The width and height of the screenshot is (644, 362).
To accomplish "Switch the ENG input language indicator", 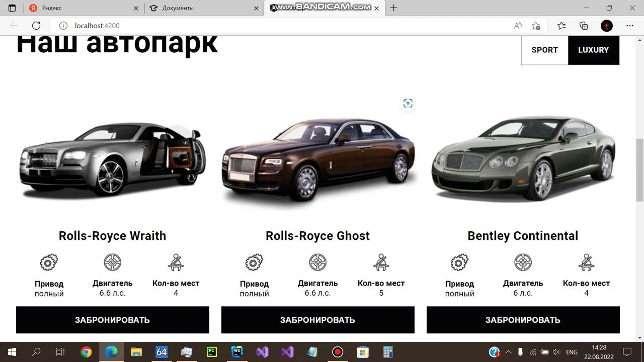I will coord(572,352).
